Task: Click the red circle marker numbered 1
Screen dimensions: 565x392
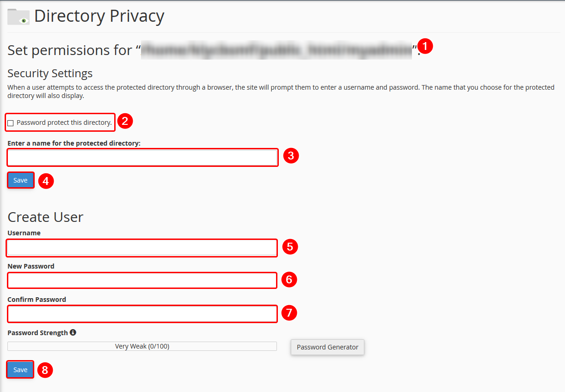Action: [x=425, y=46]
